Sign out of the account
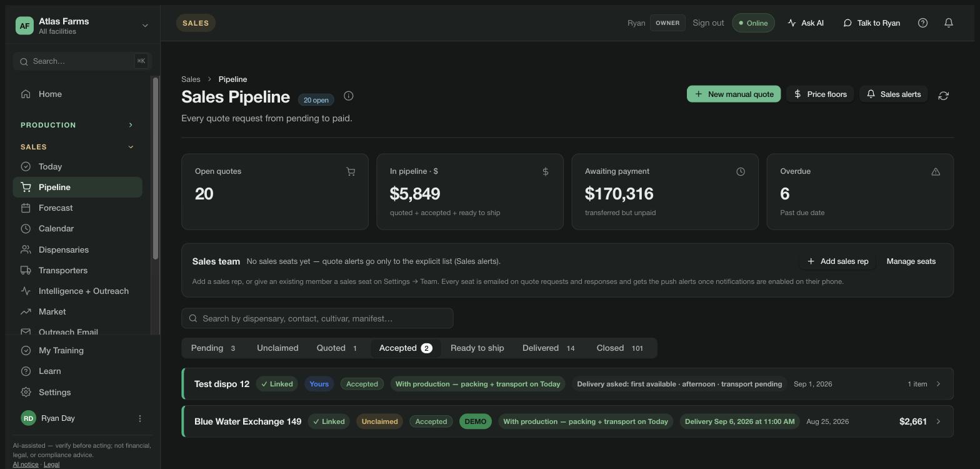The height and width of the screenshot is (469, 980). point(708,23)
